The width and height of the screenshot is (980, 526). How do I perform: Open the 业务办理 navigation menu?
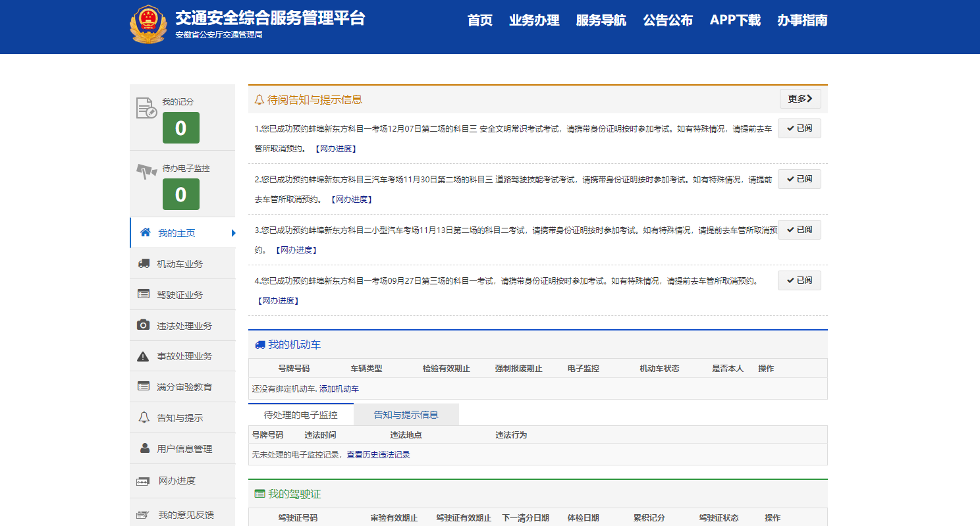[x=533, y=20]
